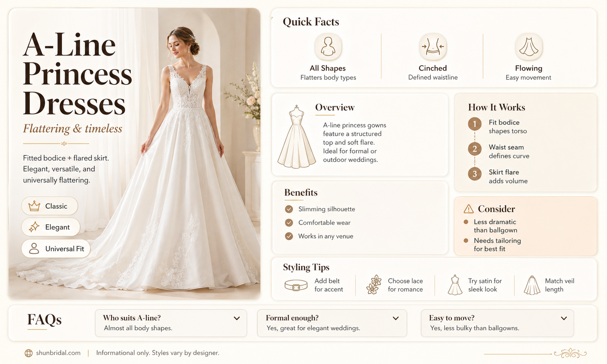Click the globe icon next to shunbridal.com
607x364 pixels.
click(x=28, y=353)
